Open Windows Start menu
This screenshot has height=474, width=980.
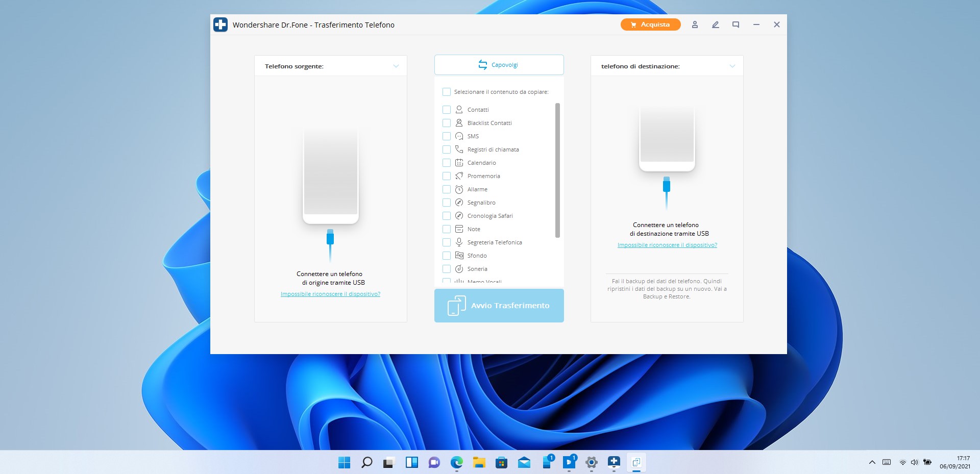(345, 462)
